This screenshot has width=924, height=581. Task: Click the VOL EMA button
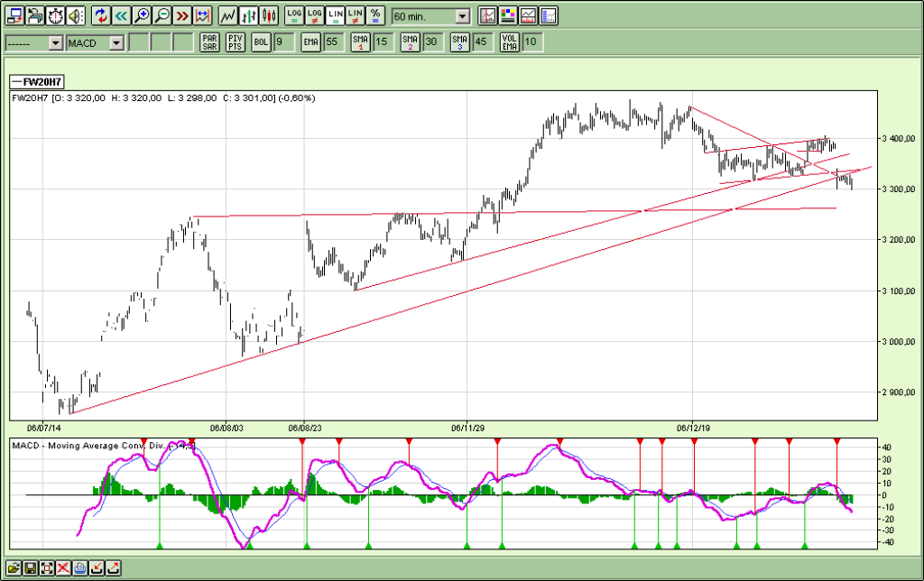click(x=510, y=42)
